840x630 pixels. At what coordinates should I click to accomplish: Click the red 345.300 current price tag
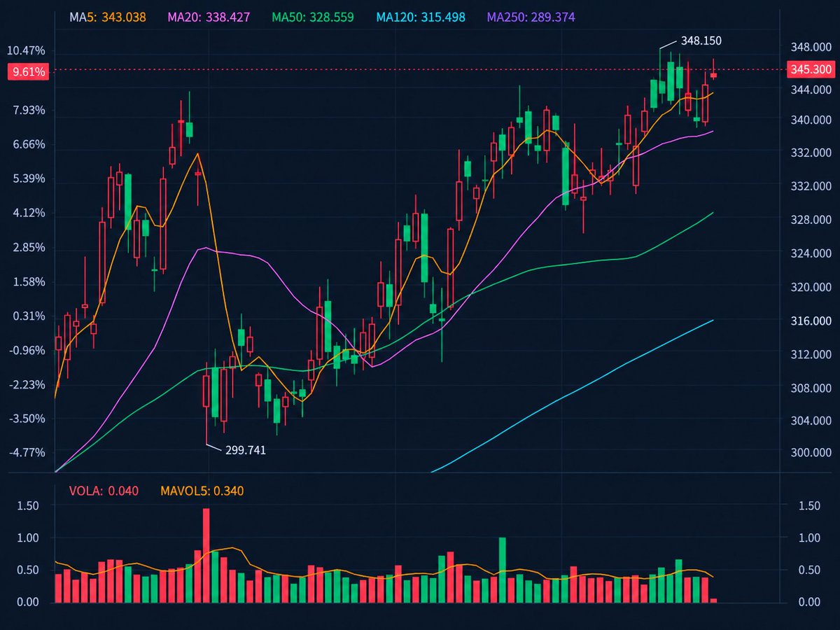click(812, 69)
